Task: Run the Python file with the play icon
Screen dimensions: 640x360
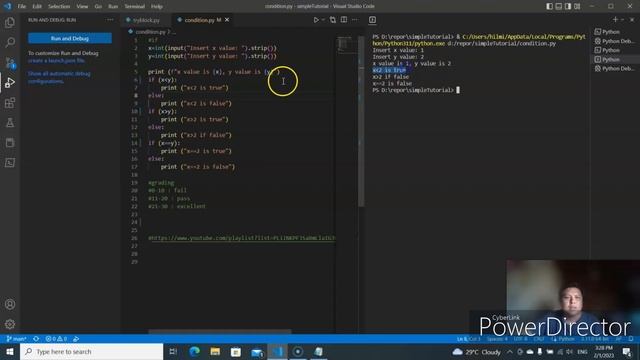Action: click(316, 20)
